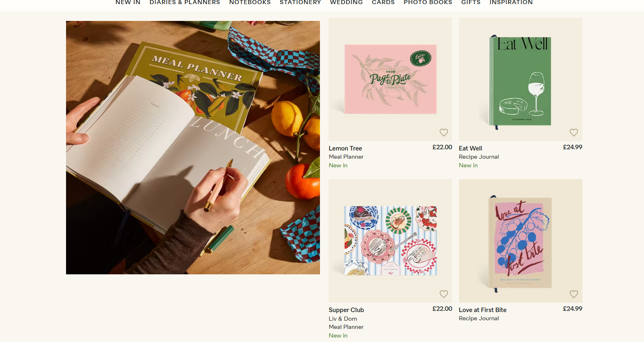Open Photo Books menu
This screenshot has height=342, width=644.
428,2
